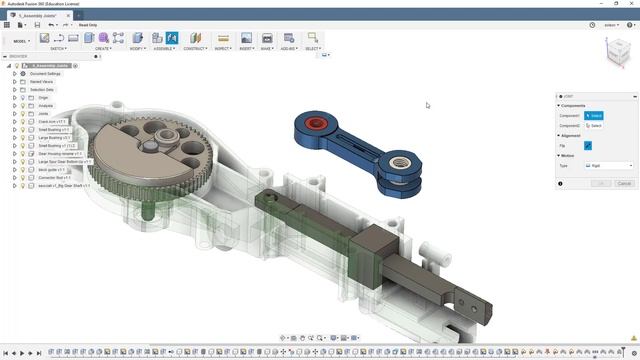The height and width of the screenshot is (360, 640).
Task: Open the data panel grid icon
Action: (x=7, y=25)
